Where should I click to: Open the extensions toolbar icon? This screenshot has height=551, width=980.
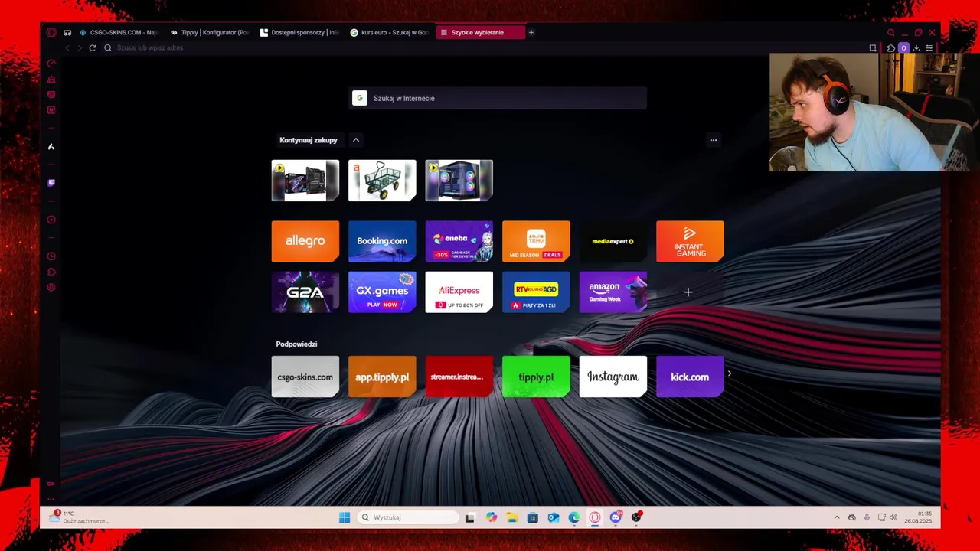click(891, 47)
